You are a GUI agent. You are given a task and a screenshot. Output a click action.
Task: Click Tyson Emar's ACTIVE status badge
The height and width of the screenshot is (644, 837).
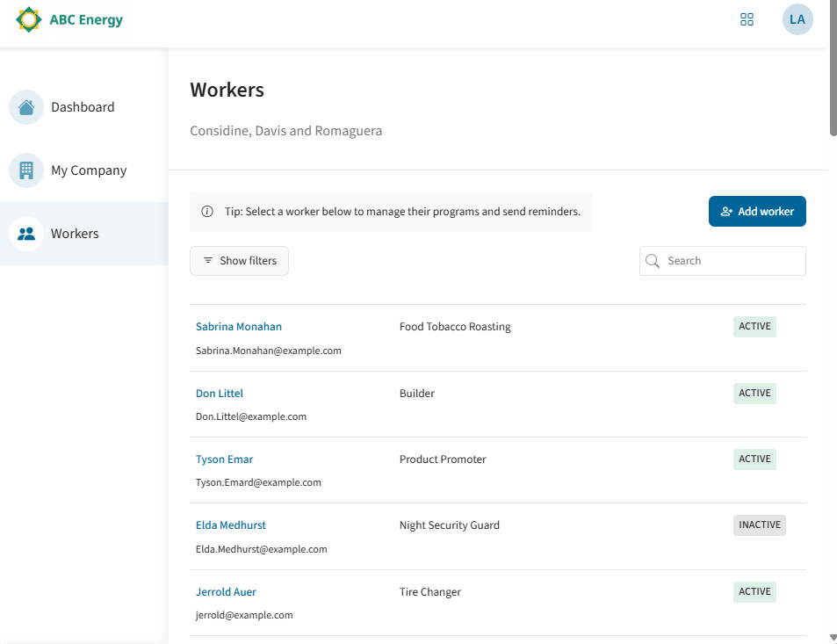pyautogui.click(x=754, y=459)
